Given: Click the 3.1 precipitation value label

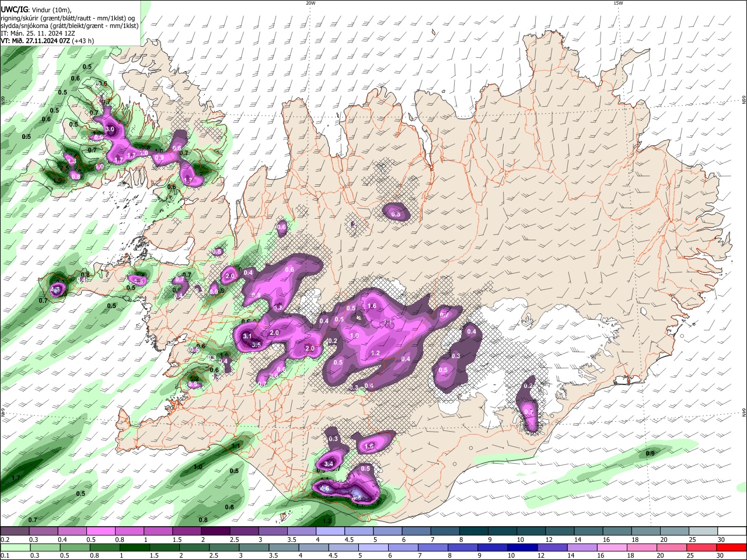Looking at the screenshot, I should (x=247, y=336).
